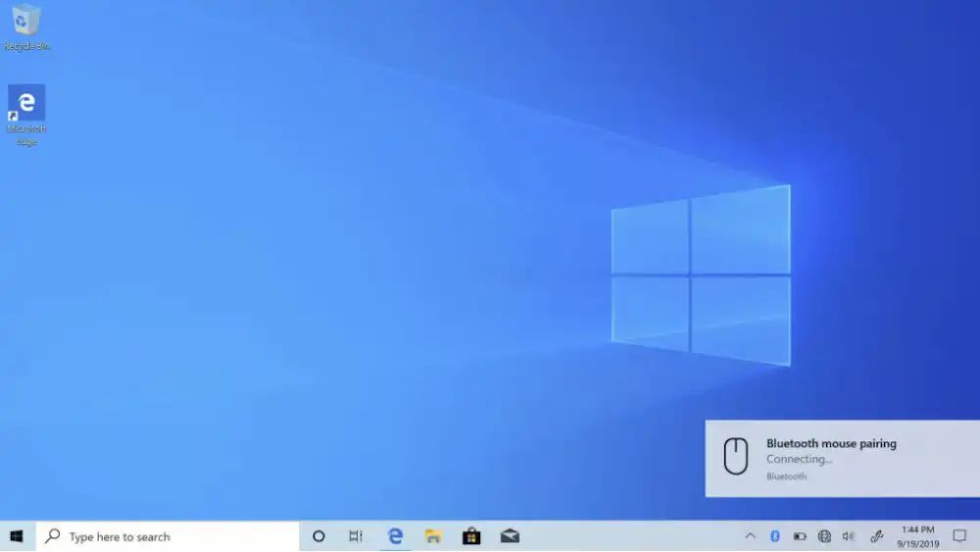Screen dimensions: 980x552
Task: Open the network globe tray icon
Action: (824, 536)
